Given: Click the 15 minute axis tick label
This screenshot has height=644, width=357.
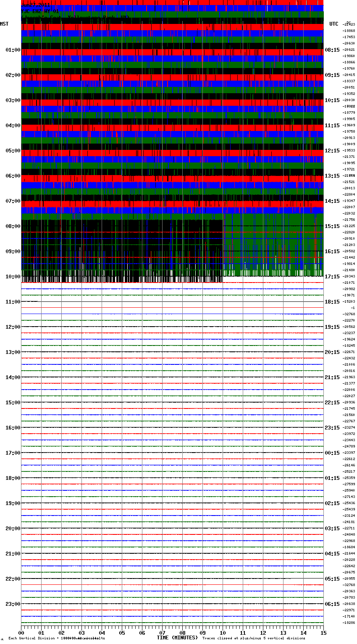Looking at the screenshot, I should 323,633.
